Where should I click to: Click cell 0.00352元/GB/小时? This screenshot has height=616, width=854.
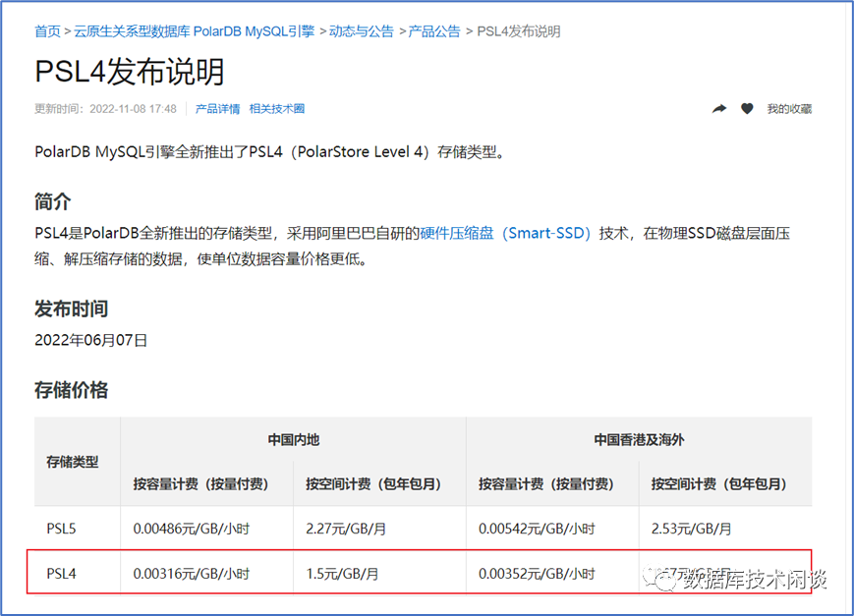[x=537, y=574]
